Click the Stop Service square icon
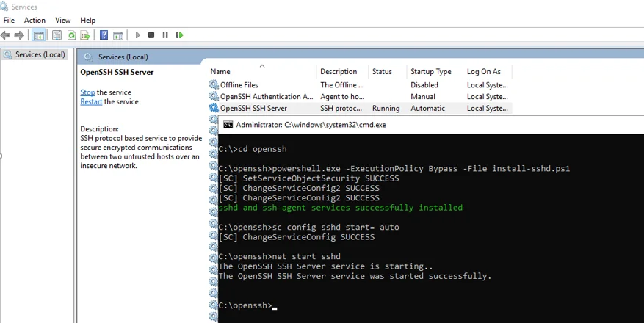 point(151,35)
